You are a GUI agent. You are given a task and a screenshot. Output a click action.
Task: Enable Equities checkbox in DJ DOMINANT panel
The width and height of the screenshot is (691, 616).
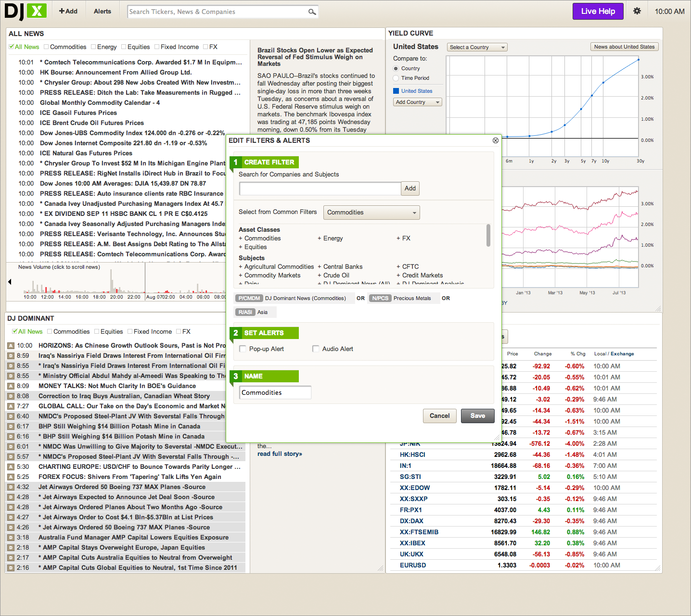pos(97,331)
